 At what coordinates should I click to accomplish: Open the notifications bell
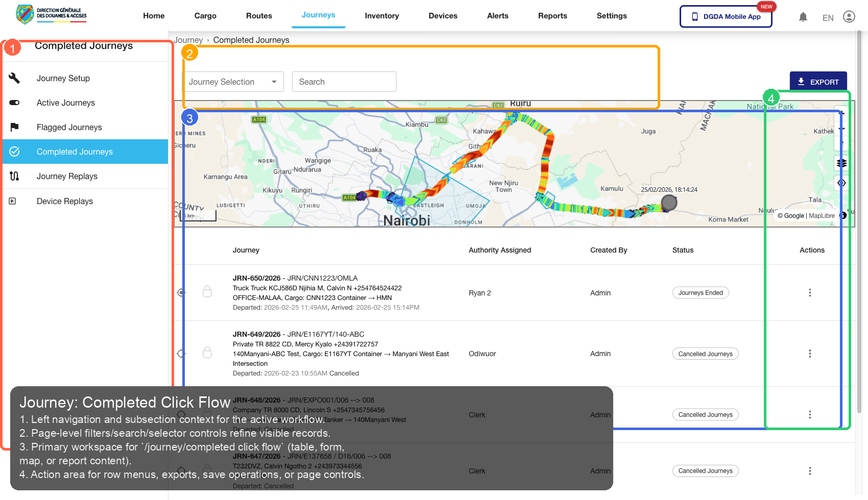803,16
